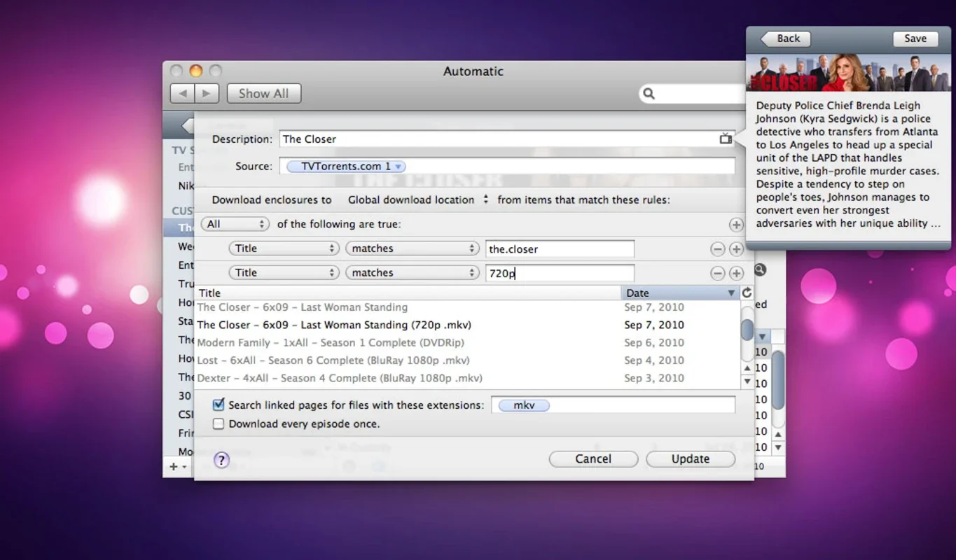Viewport: 956px width, 560px height.
Task: Click the results list scroll down arrow
Action: click(x=747, y=381)
